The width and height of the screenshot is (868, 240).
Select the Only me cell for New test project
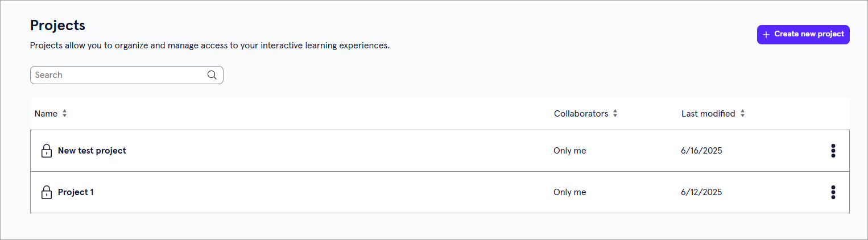tap(569, 151)
